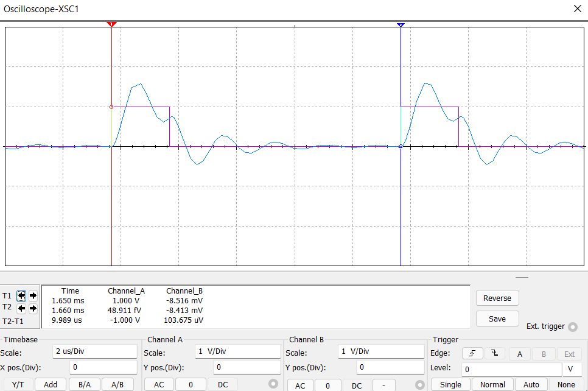Click Channel_B value -8.516 mV

(184, 301)
